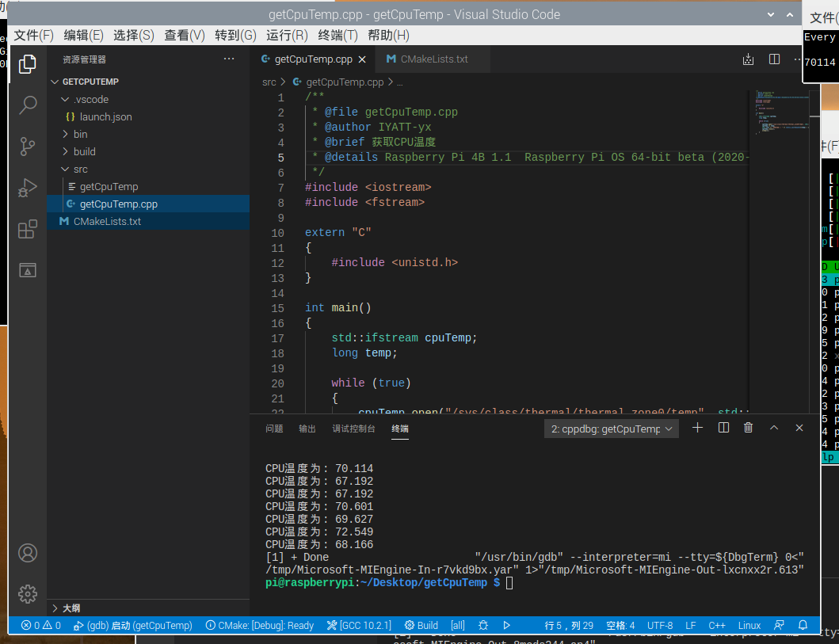The height and width of the screenshot is (644, 839).
Task: Click the CMake launch play icon
Action: pyautogui.click(x=507, y=625)
